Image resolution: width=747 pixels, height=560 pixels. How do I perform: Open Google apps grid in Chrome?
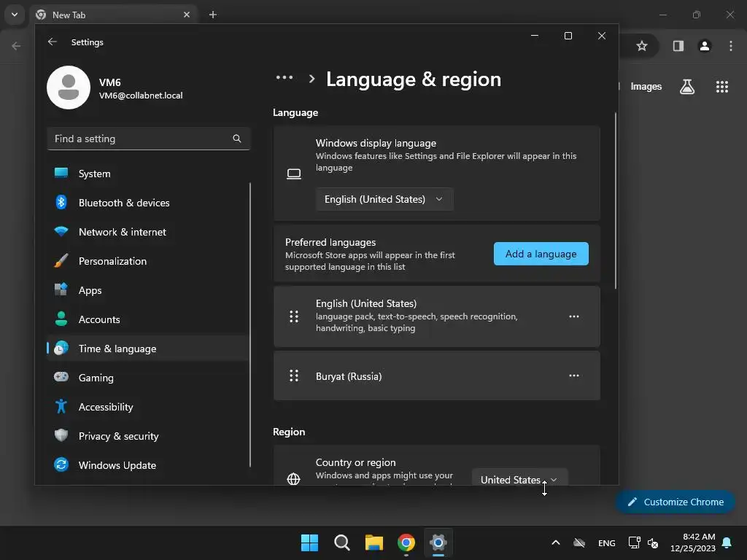[x=721, y=87]
